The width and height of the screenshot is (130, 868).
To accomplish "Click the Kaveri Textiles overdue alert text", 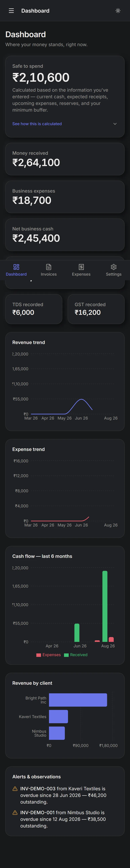I will [63, 795].
